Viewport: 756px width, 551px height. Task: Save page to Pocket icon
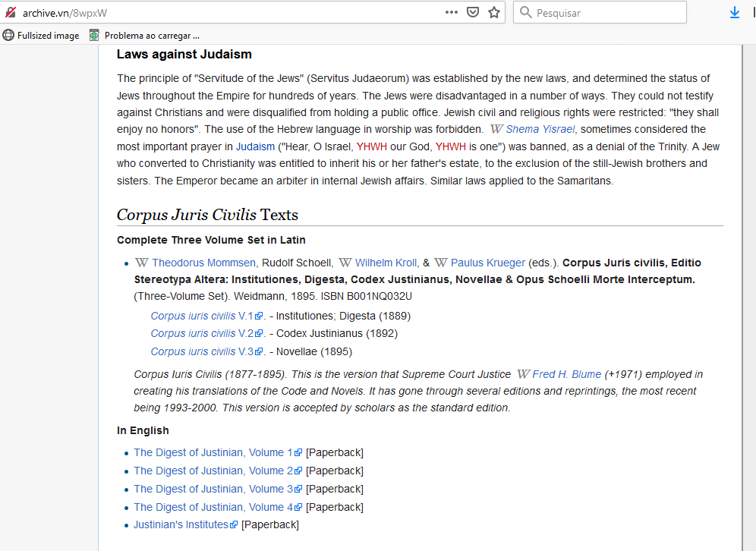[x=473, y=12]
